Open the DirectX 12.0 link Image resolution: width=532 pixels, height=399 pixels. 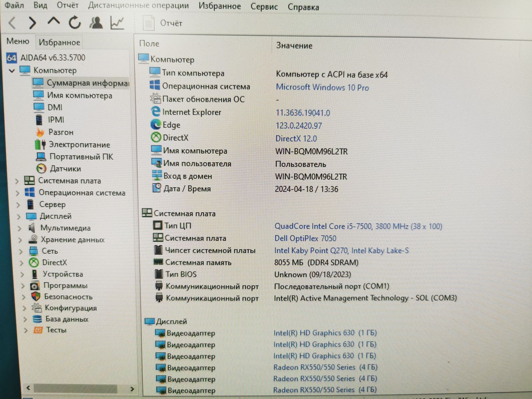tap(296, 139)
